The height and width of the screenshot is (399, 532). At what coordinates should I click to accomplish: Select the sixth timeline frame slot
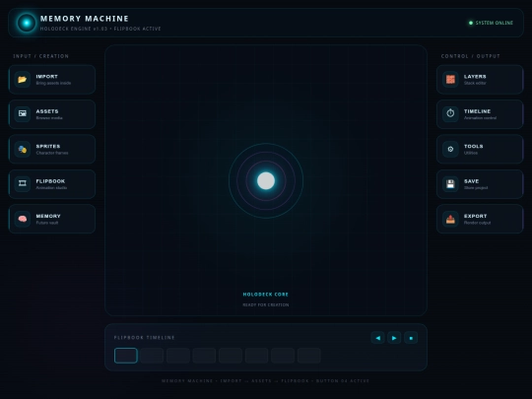coord(256,356)
